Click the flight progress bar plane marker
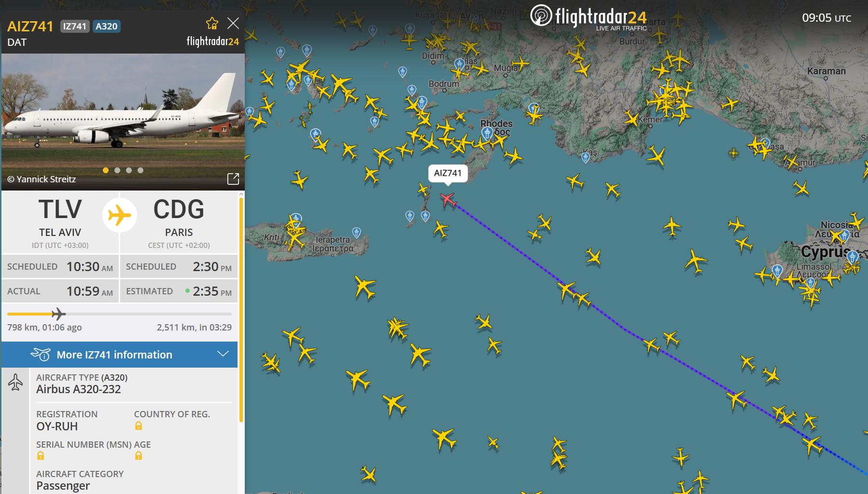The image size is (868, 494). tap(58, 314)
